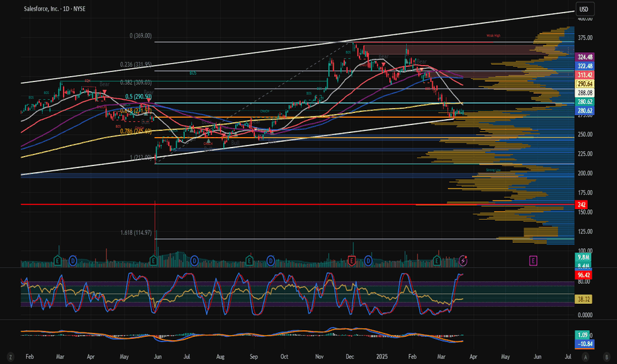Open the green earnings marker near September 2024
The height and width of the screenshot is (364, 617).
pos(249,260)
